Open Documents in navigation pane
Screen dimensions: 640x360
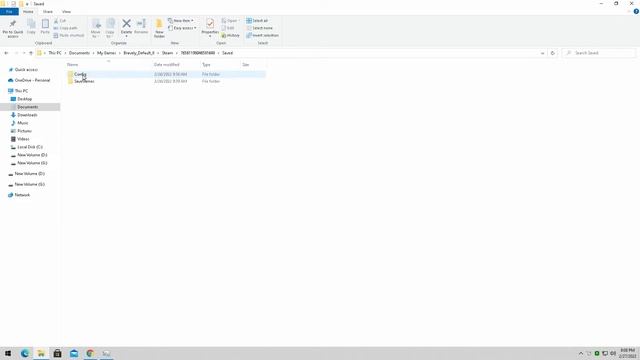click(27, 107)
